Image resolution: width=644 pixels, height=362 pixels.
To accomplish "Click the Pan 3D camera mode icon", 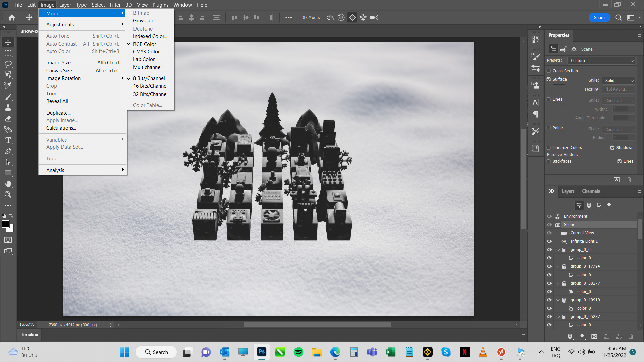I will (352, 18).
